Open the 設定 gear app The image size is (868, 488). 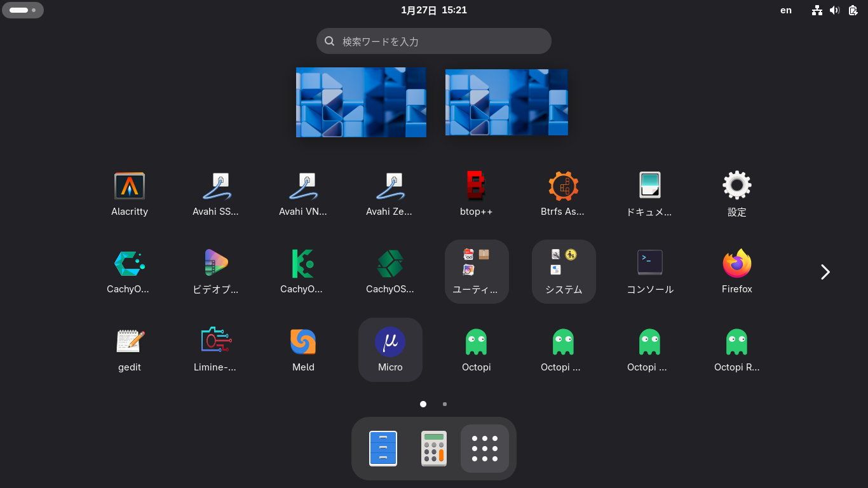tap(736, 194)
